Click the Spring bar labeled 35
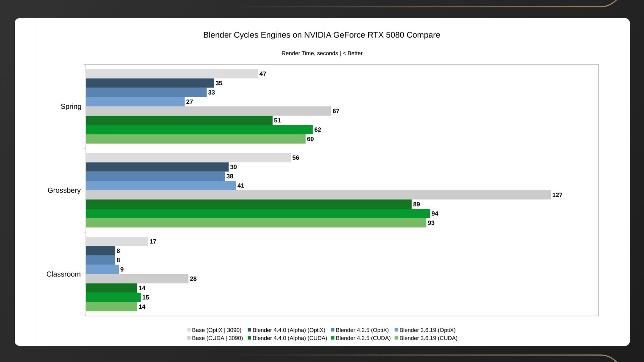This screenshot has width=644, height=362. [x=150, y=83]
